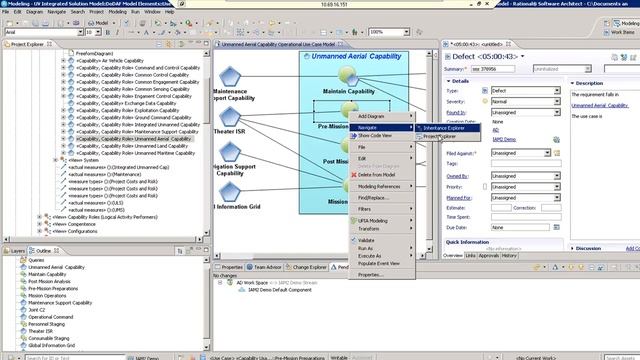Expand Views Capability Roles Logical Activity Performers
This screenshot has width=640, height=360.
point(40,217)
